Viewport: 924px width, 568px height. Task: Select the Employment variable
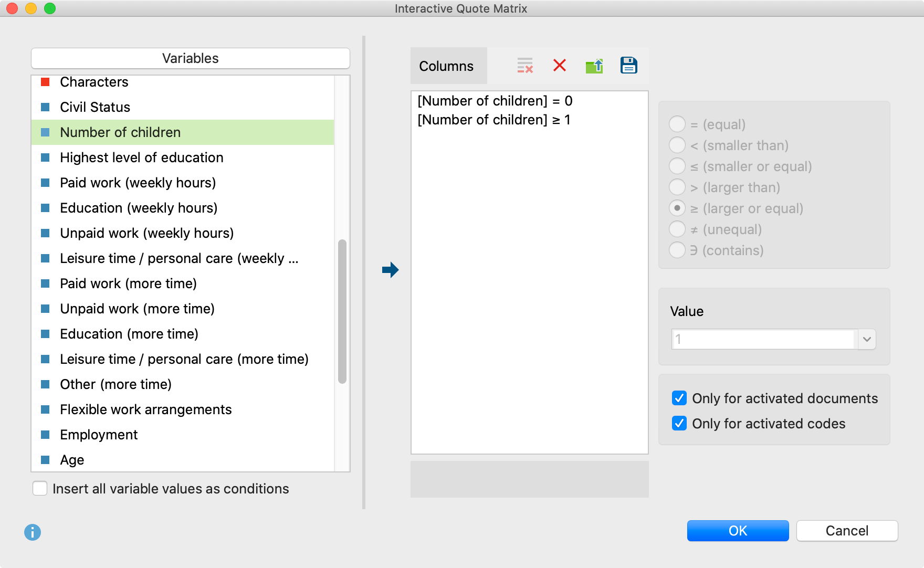coord(183,435)
